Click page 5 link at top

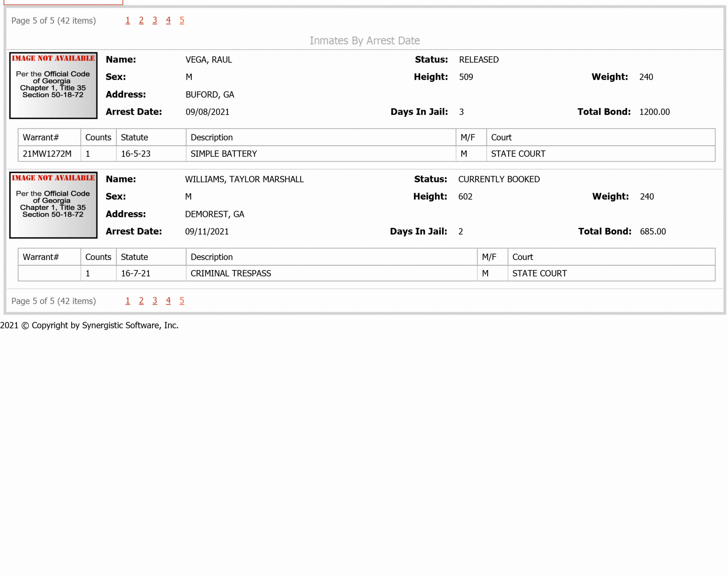pyautogui.click(x=182, y=20)
